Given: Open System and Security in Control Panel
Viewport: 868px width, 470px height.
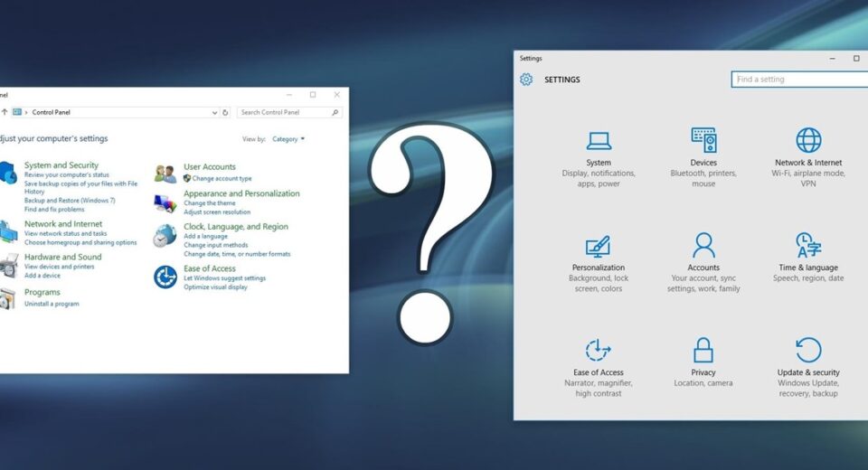Looking at the screenshot, I should point(61,165).
